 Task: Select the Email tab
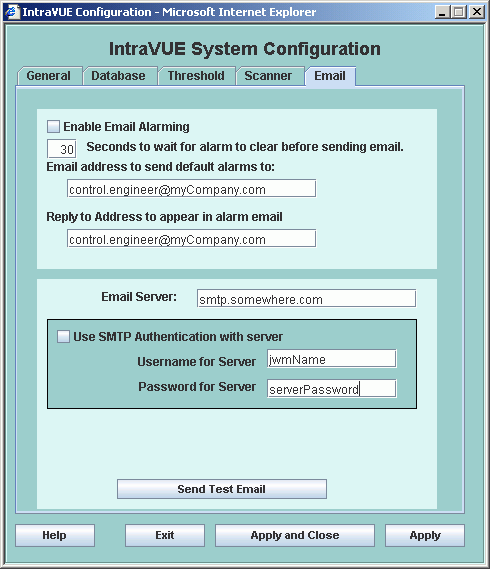point(330,76)
